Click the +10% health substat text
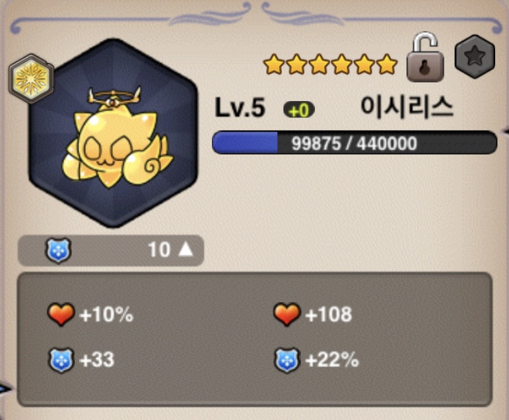 click(106, 314)
